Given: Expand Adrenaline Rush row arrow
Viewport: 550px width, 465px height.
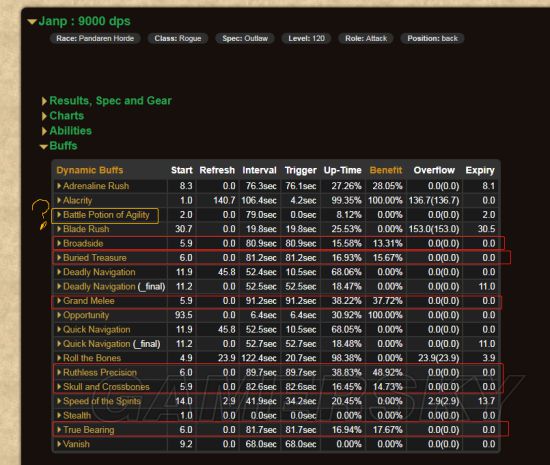Looking at the screenshot, I should point(59,186).
